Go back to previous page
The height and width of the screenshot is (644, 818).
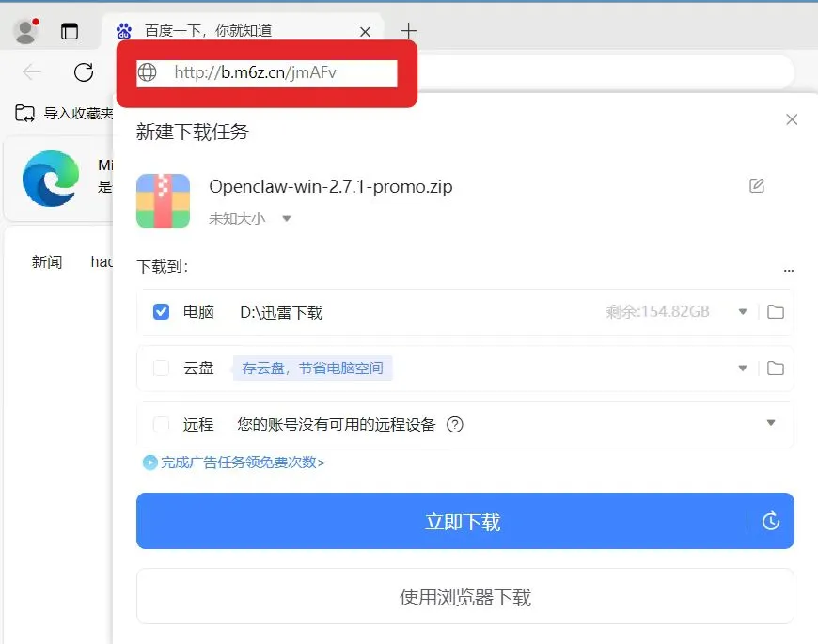point(32,72)
